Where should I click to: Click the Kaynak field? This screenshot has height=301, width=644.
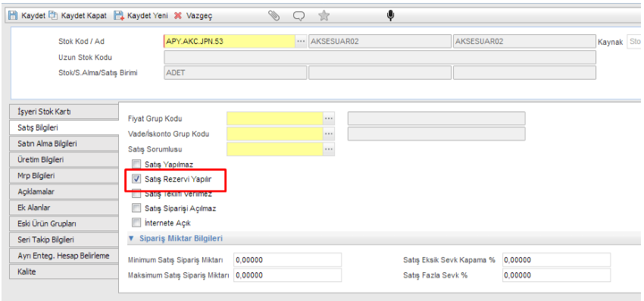coord(635,42)
